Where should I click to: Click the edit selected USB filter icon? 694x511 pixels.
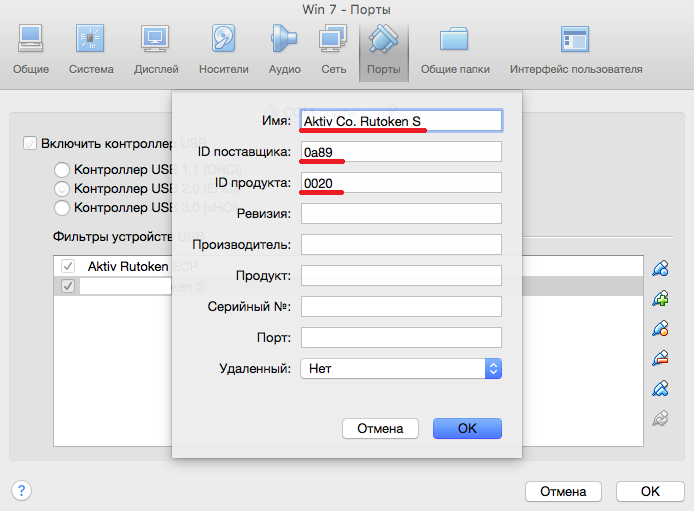(660, 329)
